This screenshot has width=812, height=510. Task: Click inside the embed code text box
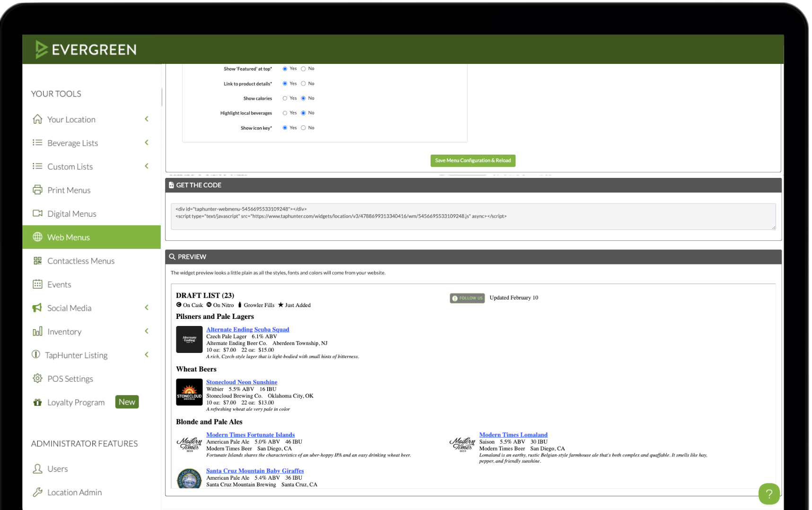pyautogui.click(x=473, y=217)
